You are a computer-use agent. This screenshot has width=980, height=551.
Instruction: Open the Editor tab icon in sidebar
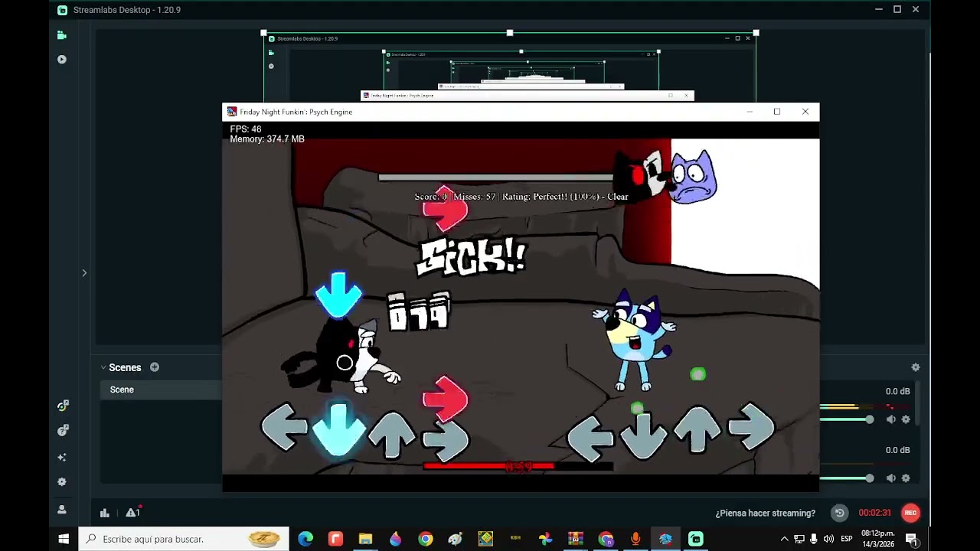tap(62, 35)
